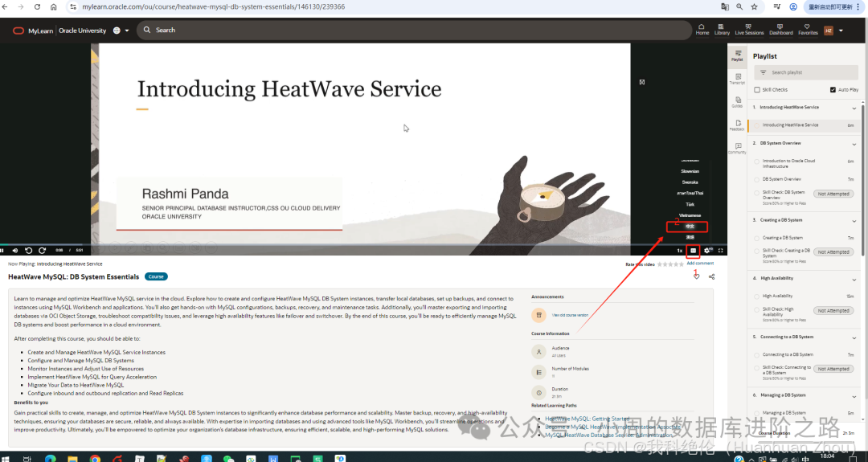Bookmark this page with star icon
Image resolution: width=868 pixels, height=462 pixels.
click(x=754, y=6)
